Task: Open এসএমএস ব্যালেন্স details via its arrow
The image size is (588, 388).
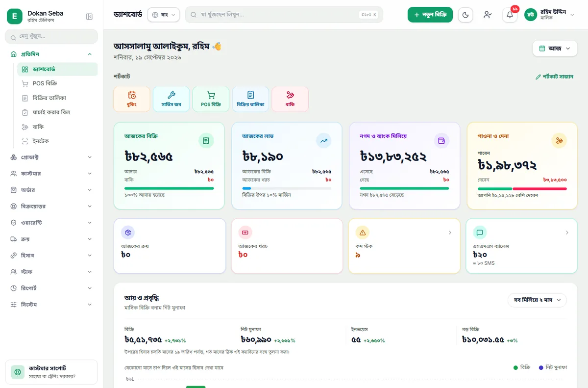Action: 567,233
